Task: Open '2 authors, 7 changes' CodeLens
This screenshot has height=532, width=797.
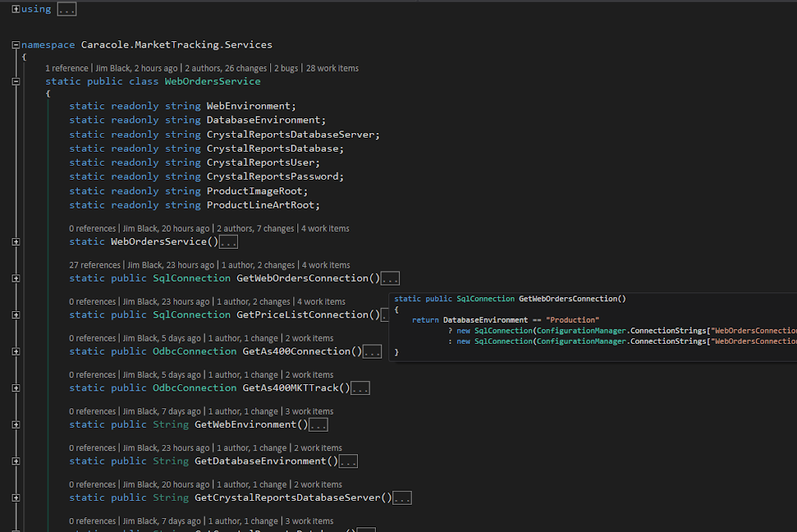Action: click(255, 229)
